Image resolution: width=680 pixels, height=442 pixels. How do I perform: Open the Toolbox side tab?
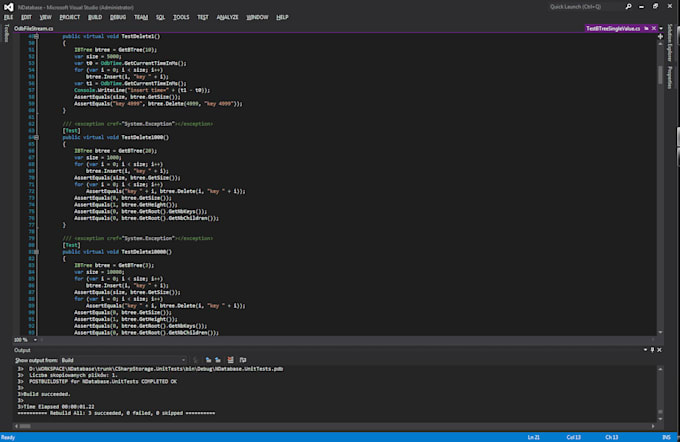pyautogui.click(x=7, y=33)
